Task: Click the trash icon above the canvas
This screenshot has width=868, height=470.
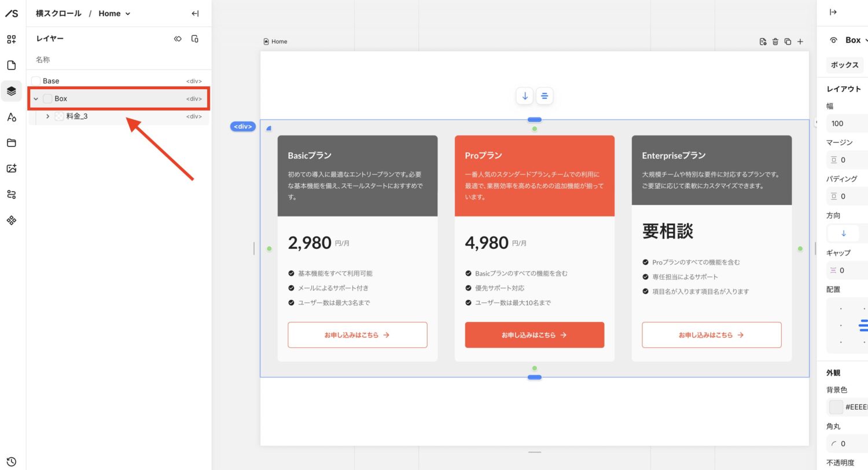Action: (775, 42)
